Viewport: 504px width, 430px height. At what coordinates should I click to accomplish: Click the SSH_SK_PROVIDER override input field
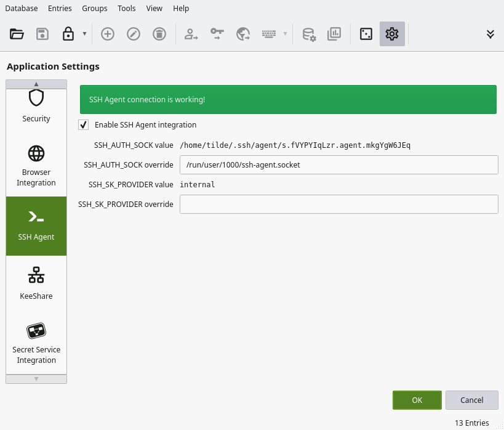(x=338, y=204)
